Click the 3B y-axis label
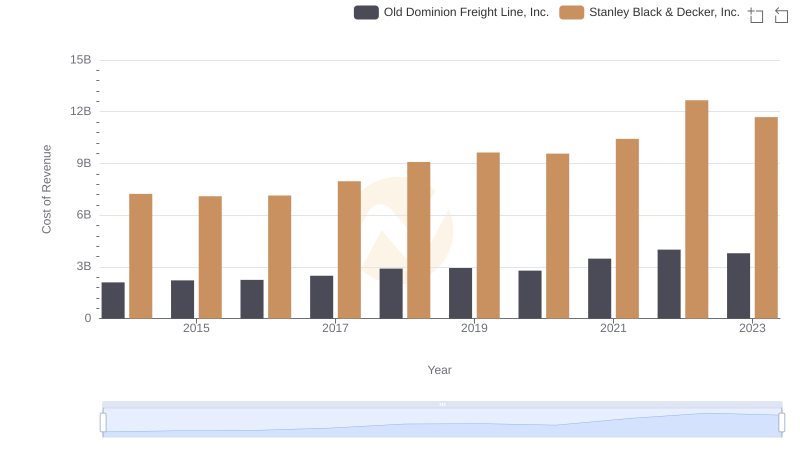Image resolution: width=800 pixels, height=461 pixels. (x=84, y=266)
